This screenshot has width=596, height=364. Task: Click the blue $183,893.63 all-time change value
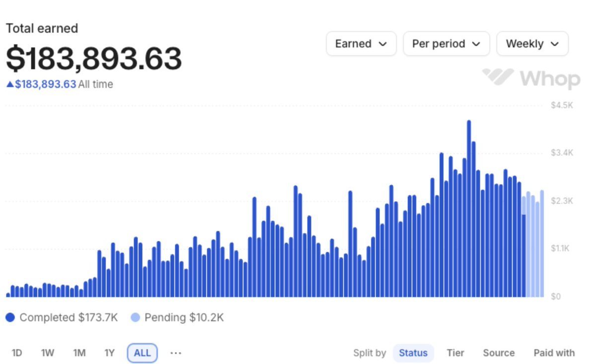click(46, 84)
